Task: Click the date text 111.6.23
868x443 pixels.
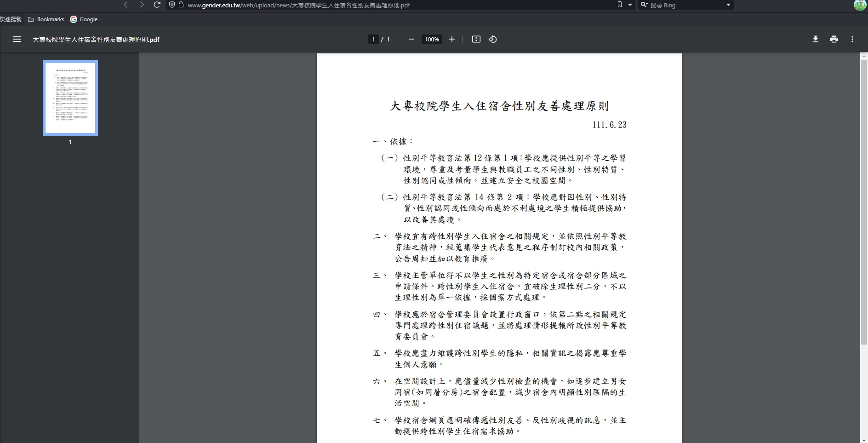Action: point(609,125)
